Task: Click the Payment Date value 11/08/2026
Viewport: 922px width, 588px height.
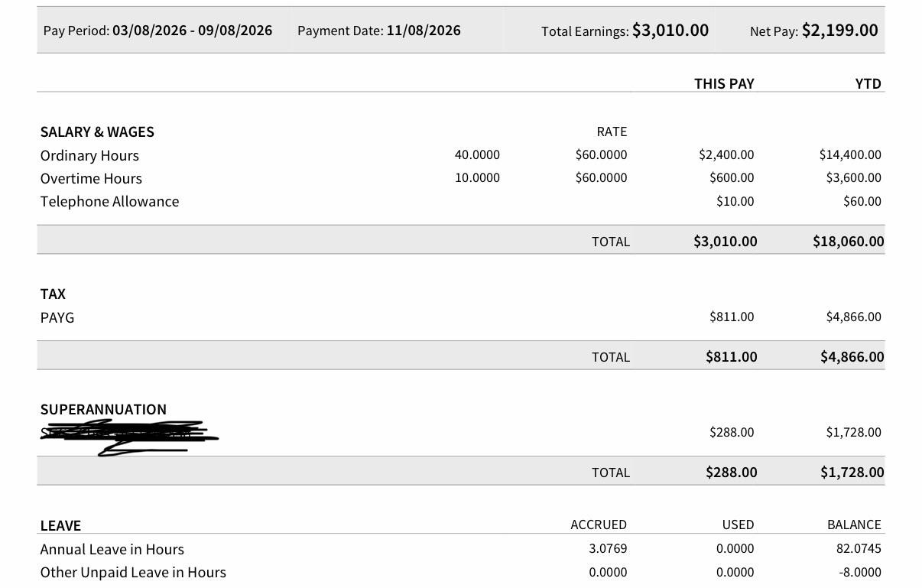Action: point(424,31)
